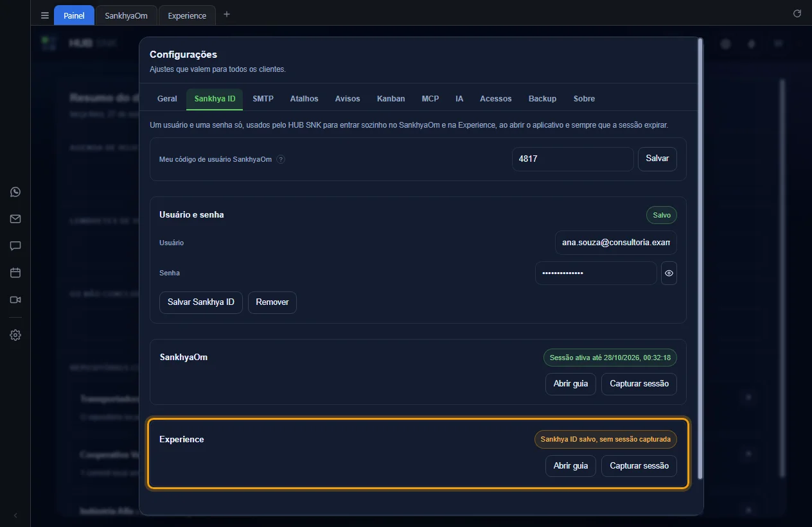Open the Acessos settings tab
This screenshot has height=527, width=812.
[495, 99]
